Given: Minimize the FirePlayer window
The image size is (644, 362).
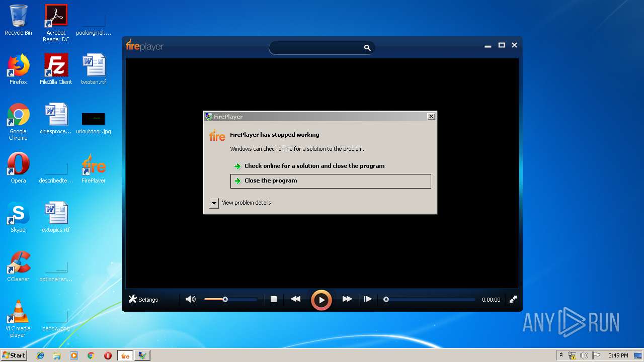Looking at the screenshot, I should pos(488,46).
